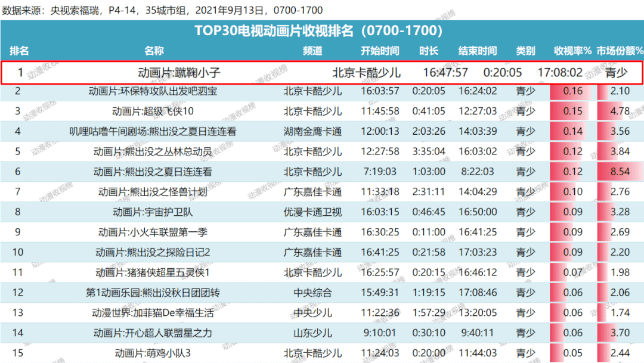The image size is (644, 363).
Task: Click market share 1.74 cell
Action: click(x=620, y=313)
